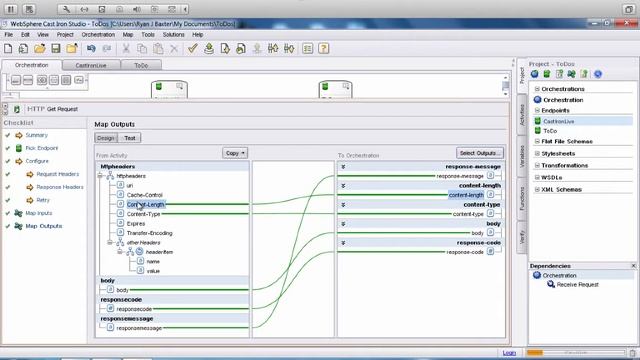The width and height of the screenshot is (640, 360).
Task: Click the pause button in the top bar
Action: 11,9
